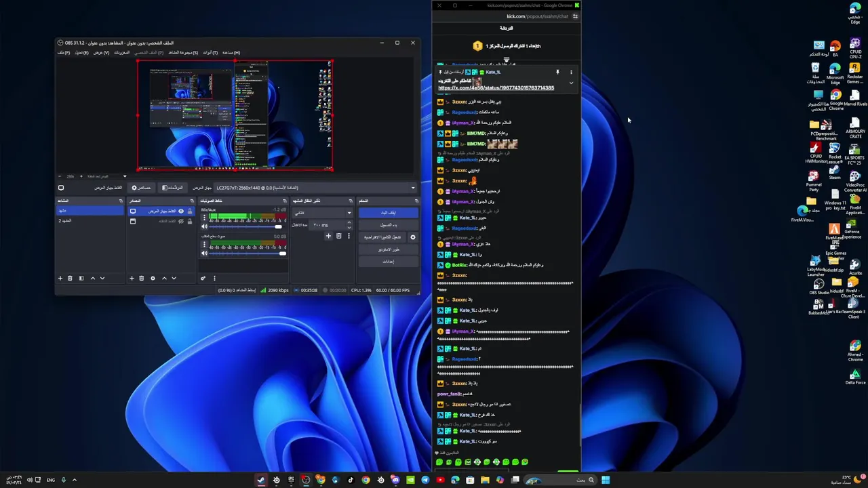The width and height of the screenshot is (868, 488).
Task: Open View (V) menu in OBS
Action: pos(102,52)
